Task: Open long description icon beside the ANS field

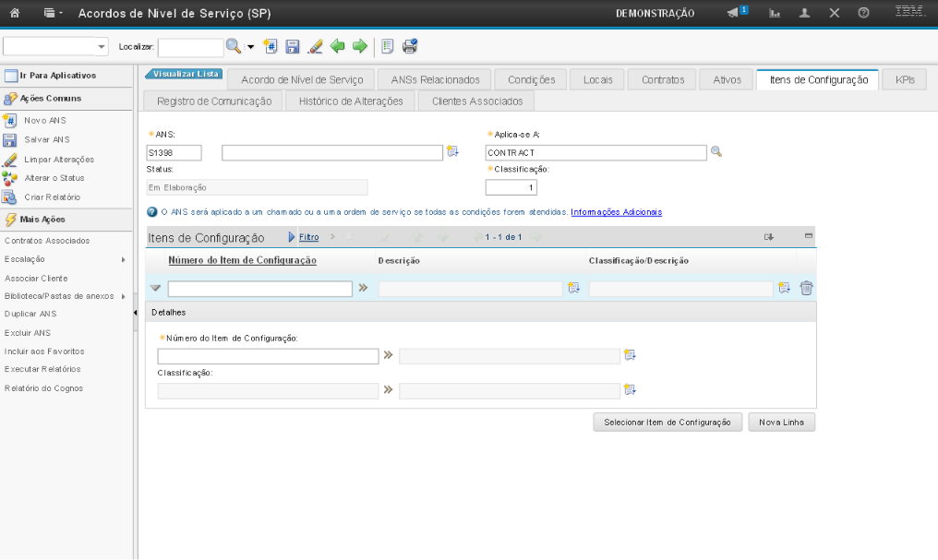Action: click(x=452, y=152)
